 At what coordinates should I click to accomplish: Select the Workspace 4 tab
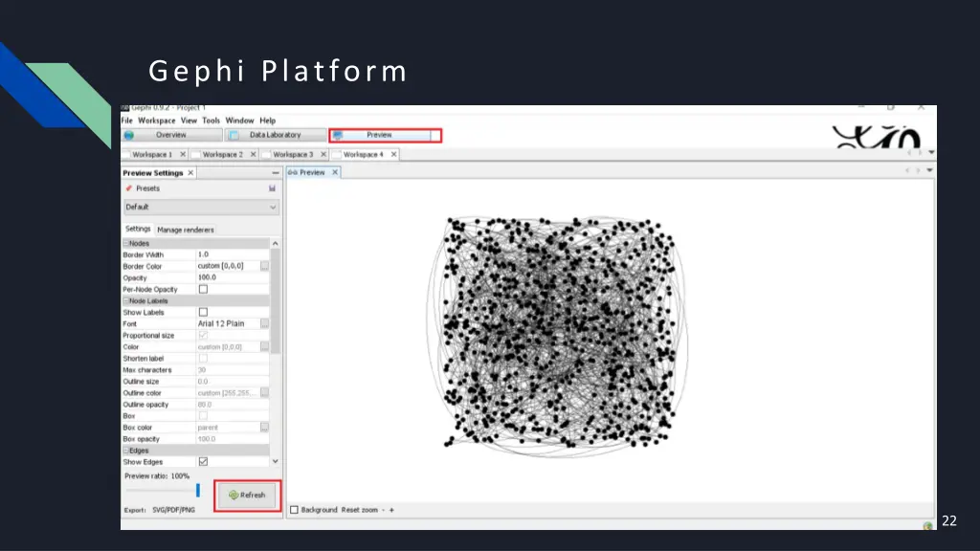363,154
